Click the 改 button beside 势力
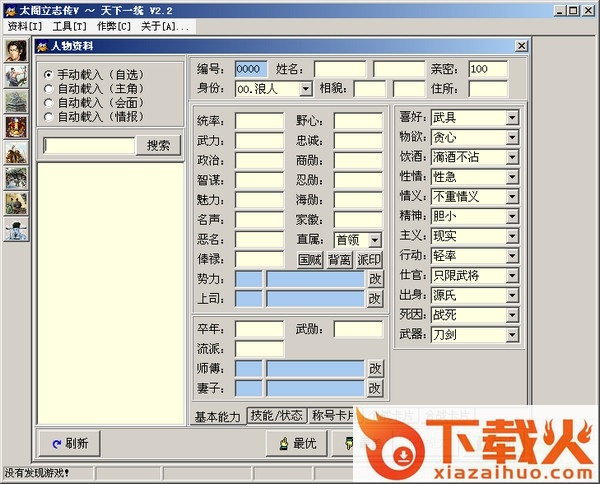The height and width of the screenshot is (484, 600). click(375, 279)
